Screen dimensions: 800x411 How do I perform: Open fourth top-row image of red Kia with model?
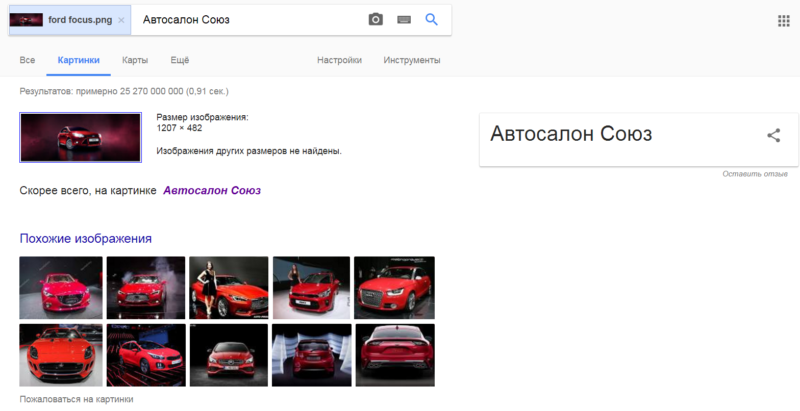point(311,288)
